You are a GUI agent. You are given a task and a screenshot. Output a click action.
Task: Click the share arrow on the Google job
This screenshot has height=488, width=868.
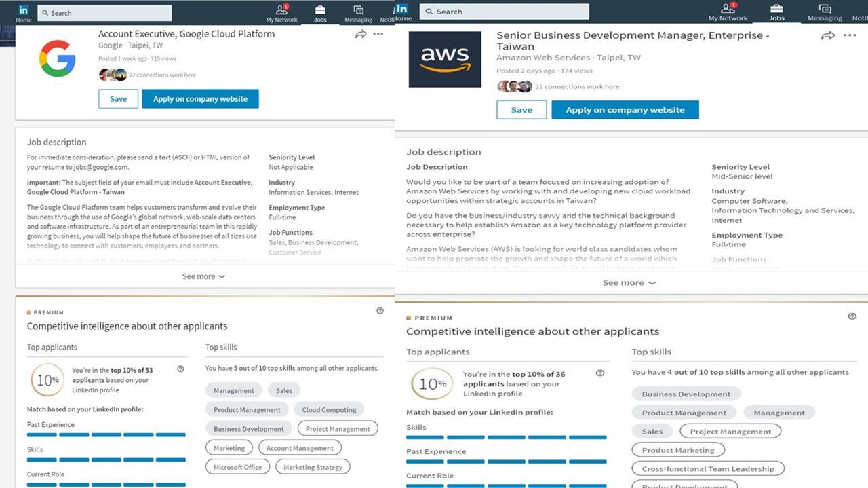coord(361,34)
